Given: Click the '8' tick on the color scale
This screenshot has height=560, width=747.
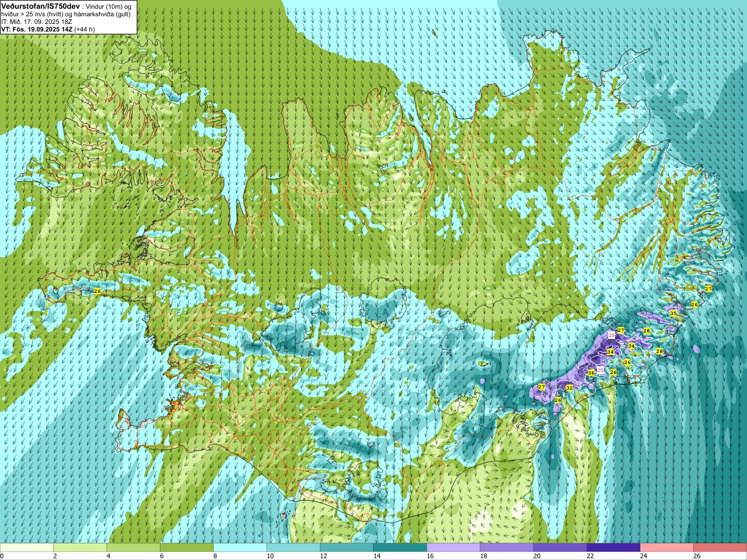Looking at the screenshot, I should coord(215,556).
